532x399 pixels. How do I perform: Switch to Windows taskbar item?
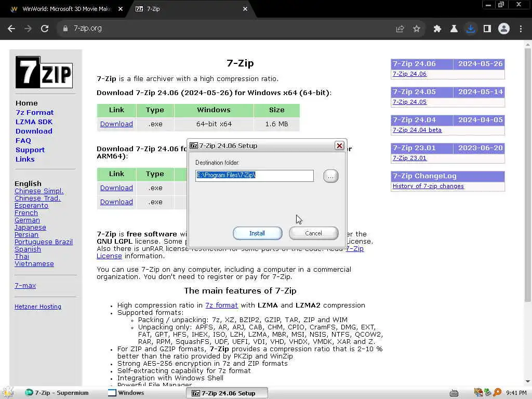click(x=126, y=393)
